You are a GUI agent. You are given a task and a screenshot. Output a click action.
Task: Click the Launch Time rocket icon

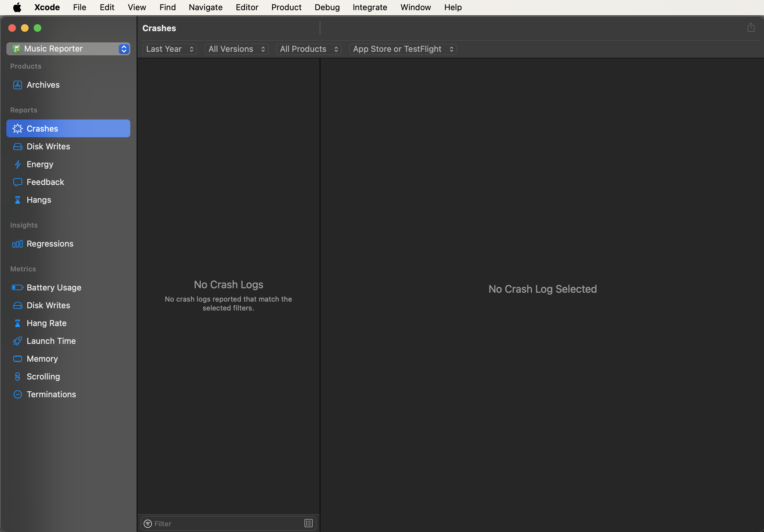tap(17, 341)
